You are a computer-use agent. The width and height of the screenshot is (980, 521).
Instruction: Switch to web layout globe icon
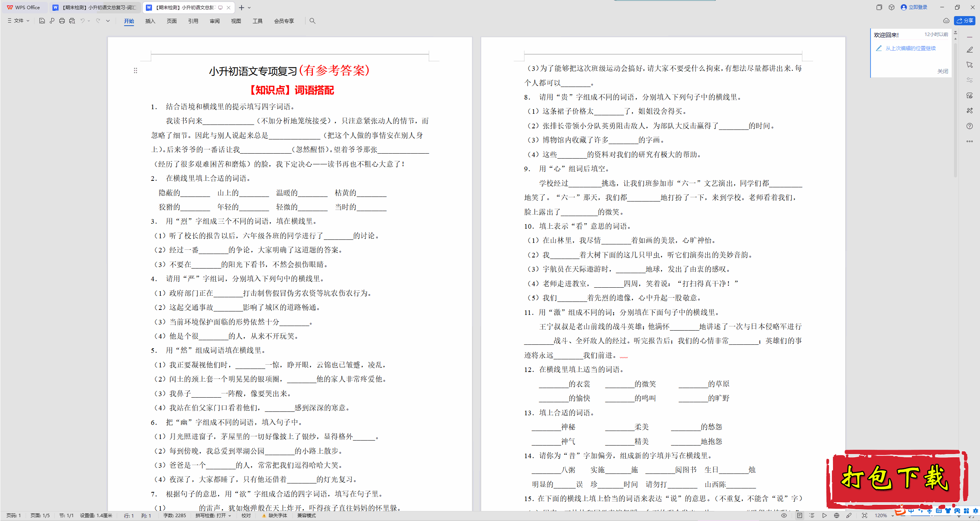coord(836,516)
